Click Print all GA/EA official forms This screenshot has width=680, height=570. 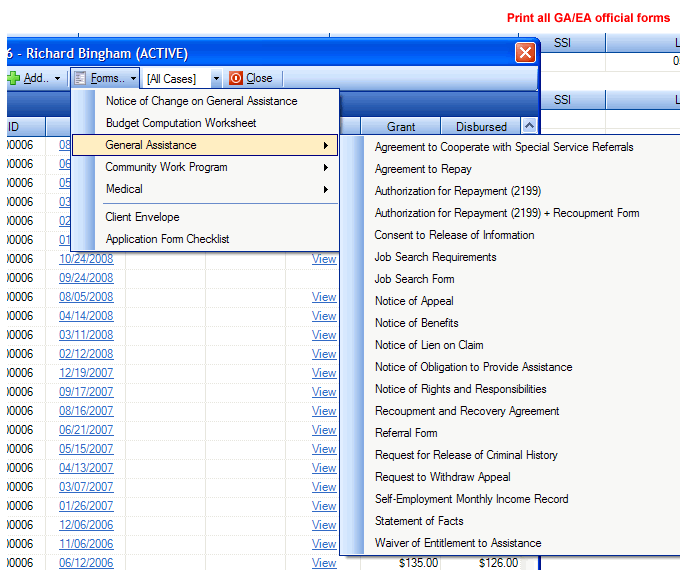tap(588, 18)
